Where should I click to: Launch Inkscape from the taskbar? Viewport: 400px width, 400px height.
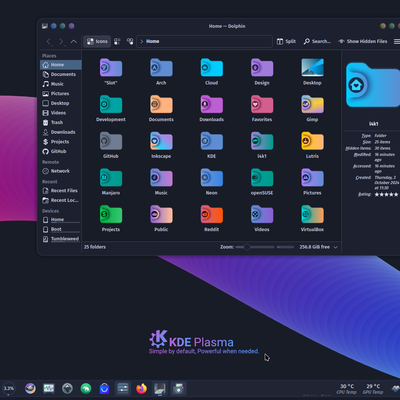tap(67, 388)
